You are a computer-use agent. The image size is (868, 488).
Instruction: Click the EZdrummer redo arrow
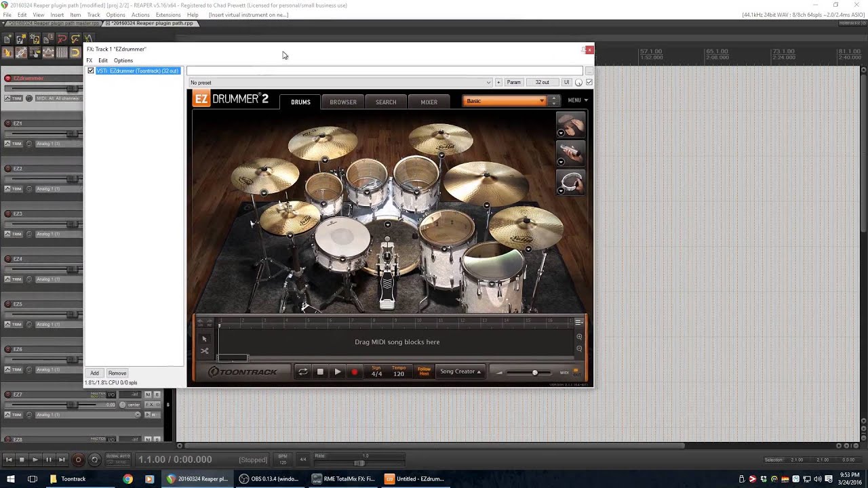209,321
